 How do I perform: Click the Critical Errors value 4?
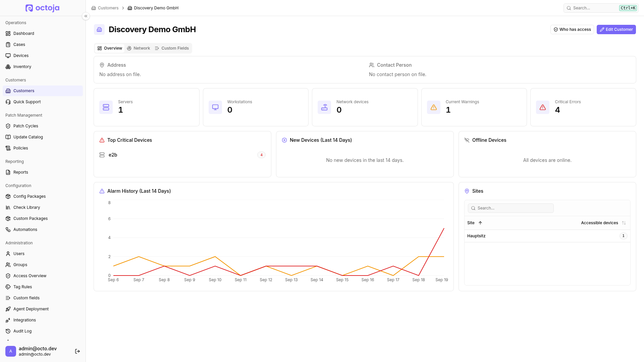tap(557, 110)
